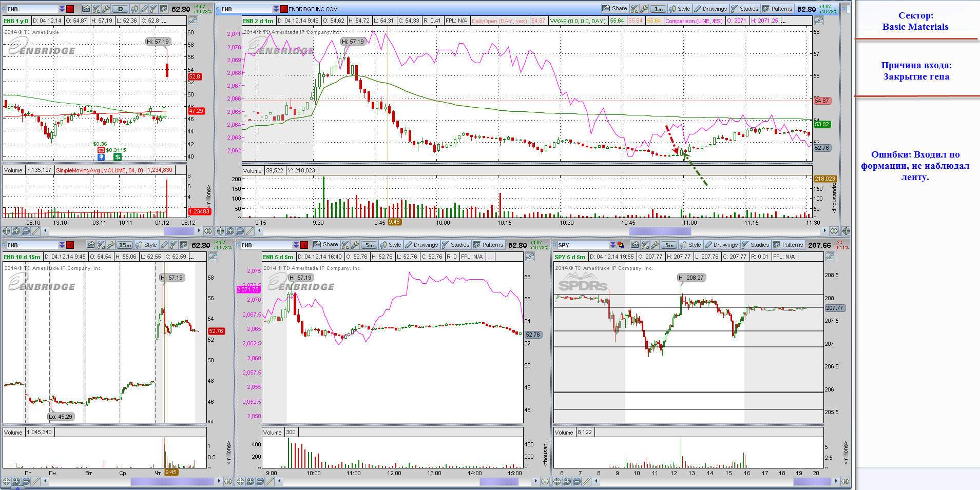Open Drawings in the 5m ENB chart
Screen dimensions: 980x490
[421, 245]
